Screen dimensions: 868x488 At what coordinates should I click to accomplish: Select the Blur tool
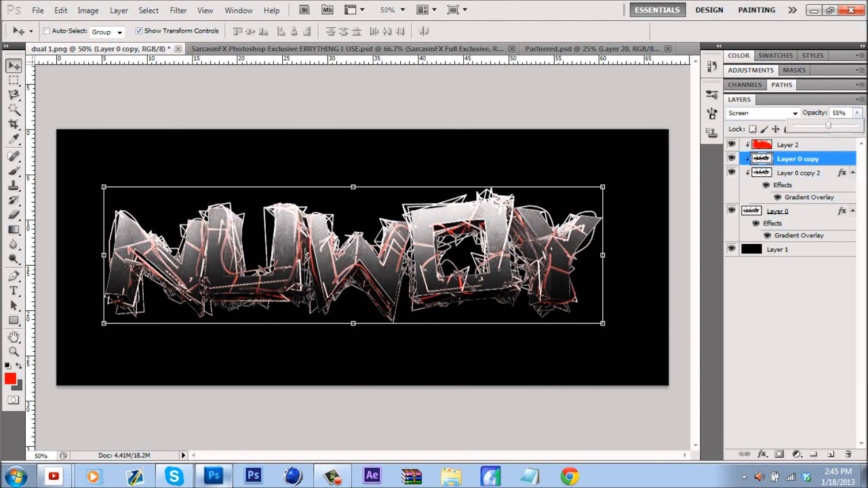14,244
